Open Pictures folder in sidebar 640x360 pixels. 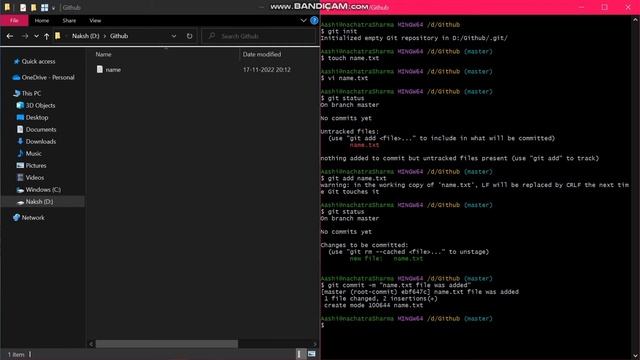[36, 166]
